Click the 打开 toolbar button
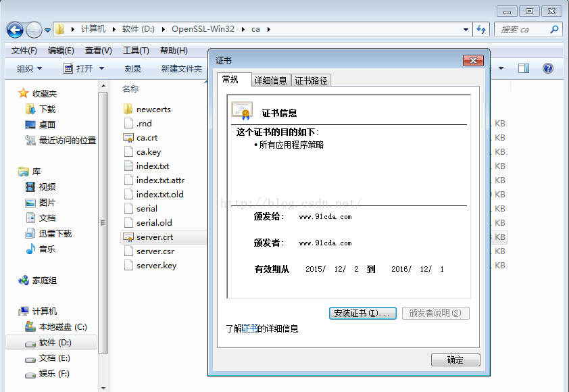Viewport: 569px width, 392px height. (78, 68)
